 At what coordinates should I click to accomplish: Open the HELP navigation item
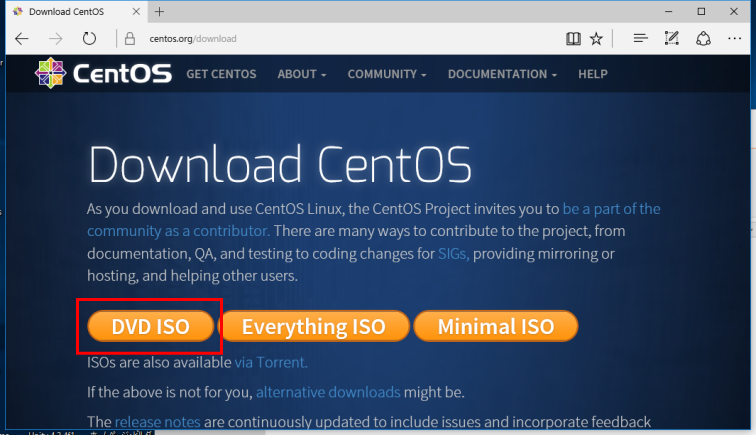click(x=593, y=74)
